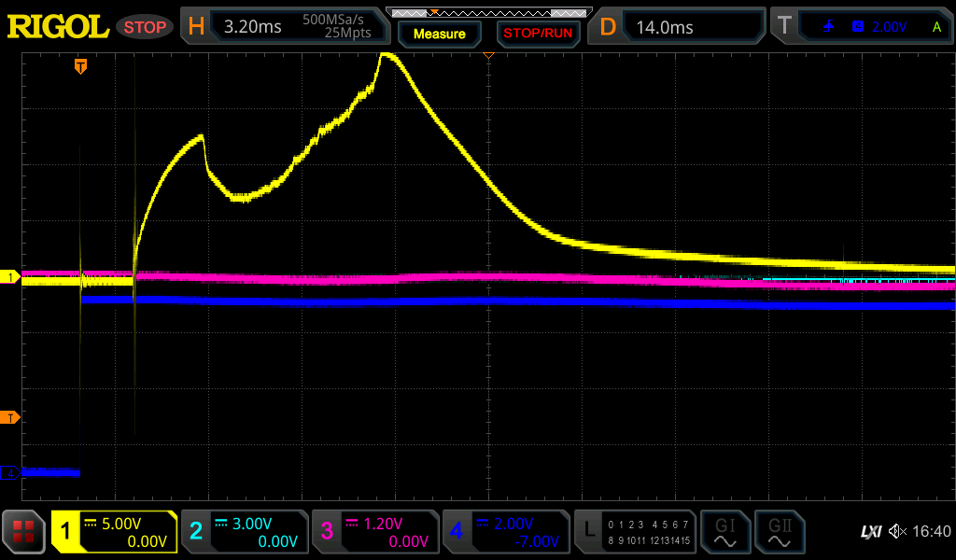Open the logic analyzer L digital channels panel
This screenshot has height=560, width=956.
pos(636,532)
